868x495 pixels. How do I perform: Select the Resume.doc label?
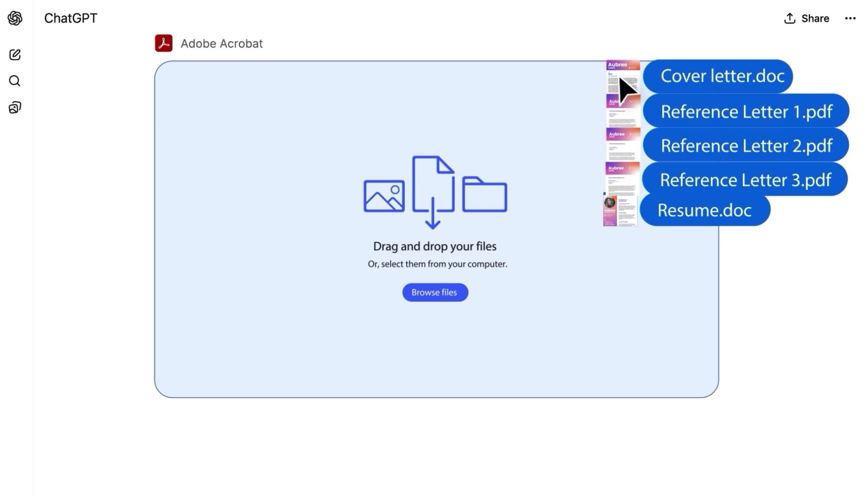point(704,210)
